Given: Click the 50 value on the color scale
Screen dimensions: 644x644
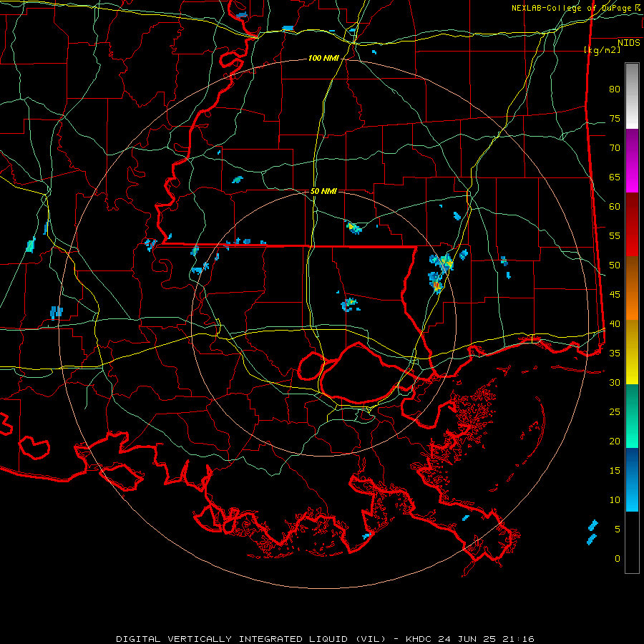Looking at the screenshot, I should click(615, 265).
